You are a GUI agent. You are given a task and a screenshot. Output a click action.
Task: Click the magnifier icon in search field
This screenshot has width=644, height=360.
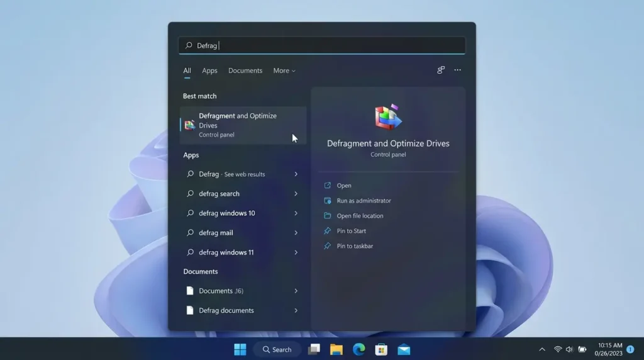click(189, 45)
